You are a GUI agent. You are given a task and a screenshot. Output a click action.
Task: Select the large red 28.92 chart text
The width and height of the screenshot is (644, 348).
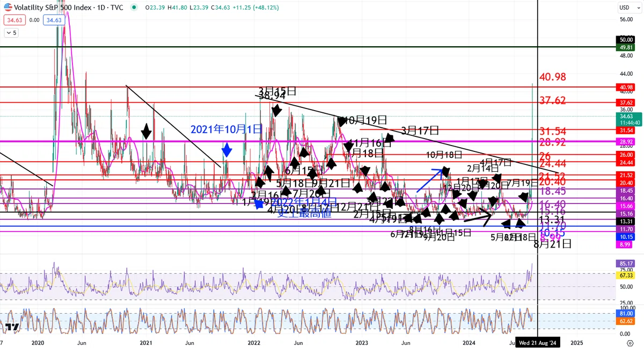553,142
